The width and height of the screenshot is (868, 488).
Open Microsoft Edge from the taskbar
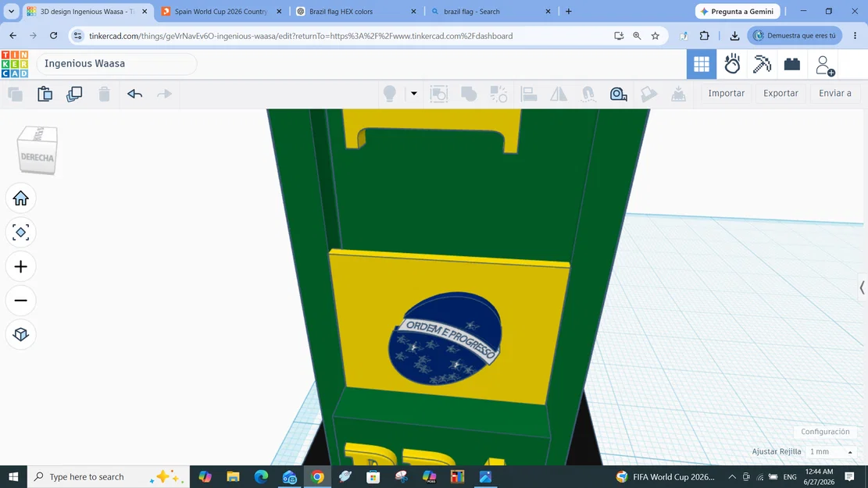[x=261, y=476]
